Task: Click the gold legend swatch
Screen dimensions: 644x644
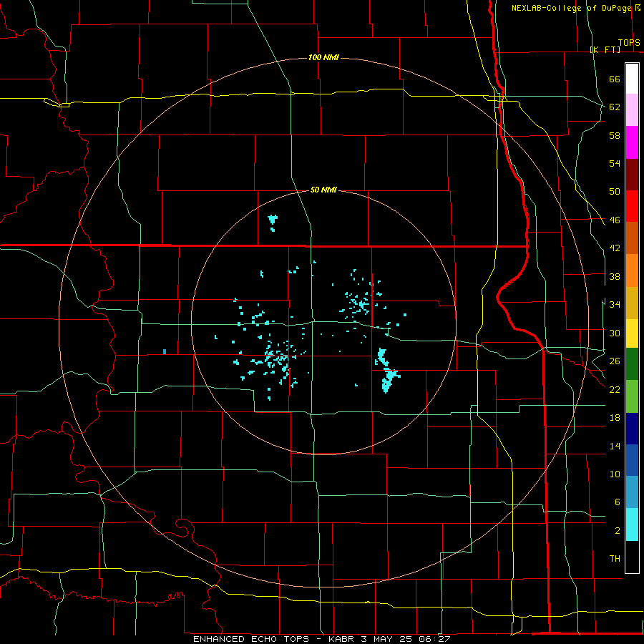Action: point(632,303)
